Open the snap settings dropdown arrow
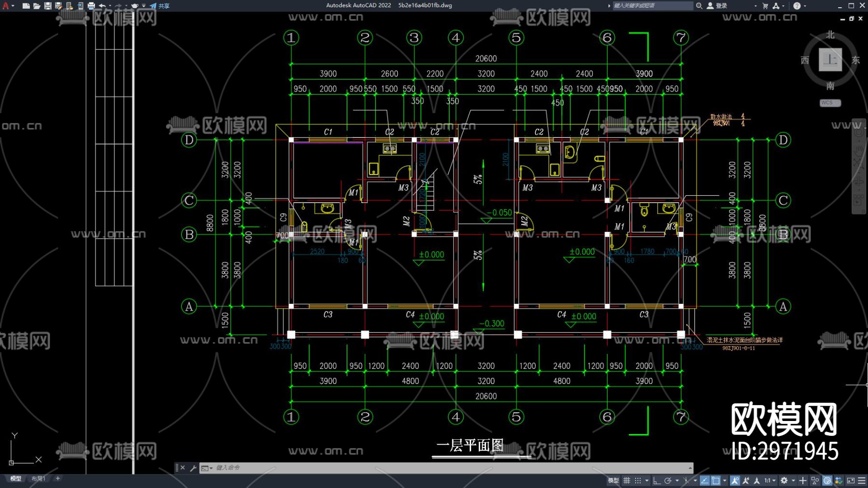 647,480
